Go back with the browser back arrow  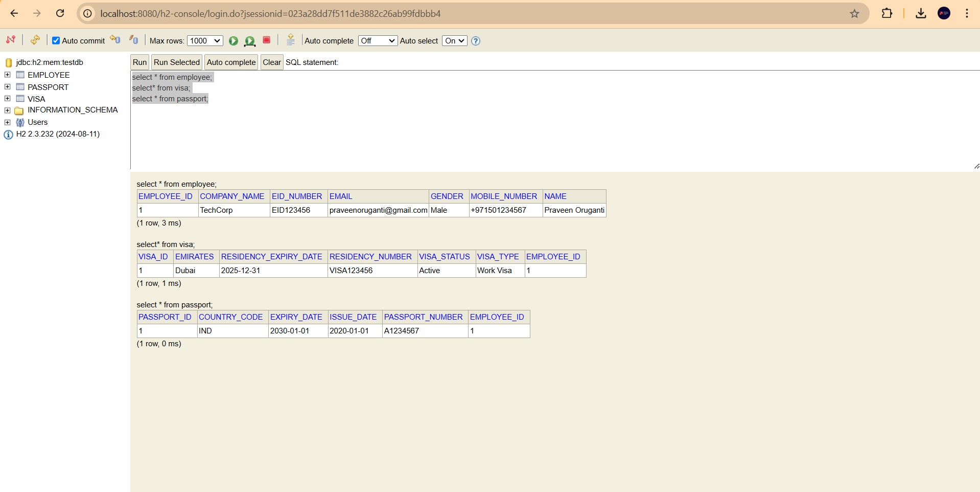pos(14,13)
